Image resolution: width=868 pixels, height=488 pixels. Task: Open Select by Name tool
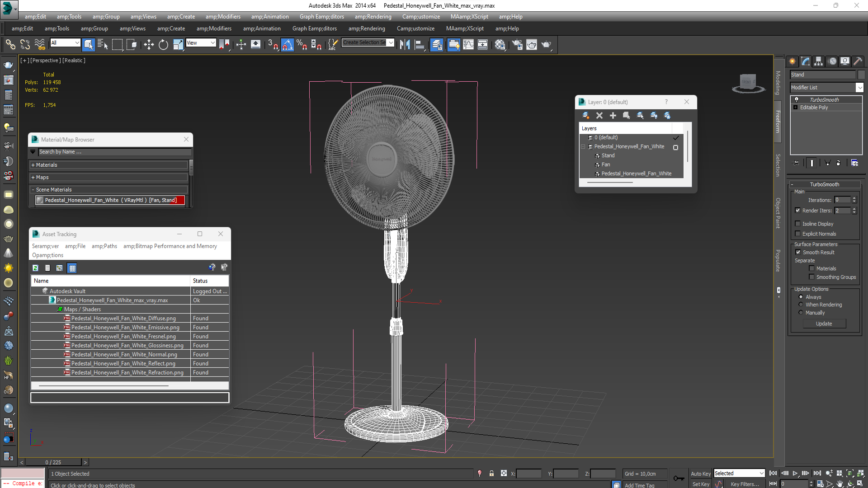103,44
